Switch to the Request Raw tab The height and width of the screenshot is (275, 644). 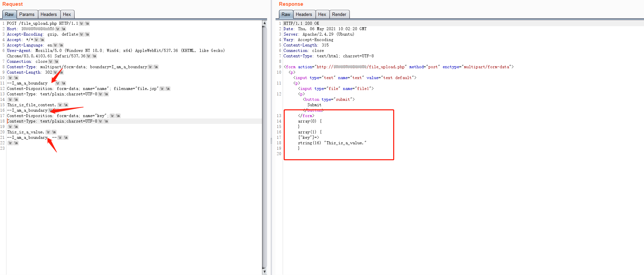9,15
